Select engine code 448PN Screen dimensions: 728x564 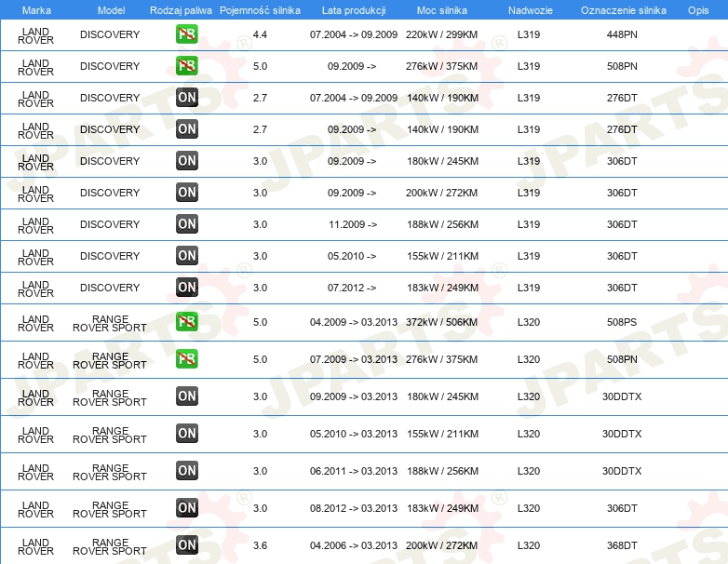pos(622,34)
